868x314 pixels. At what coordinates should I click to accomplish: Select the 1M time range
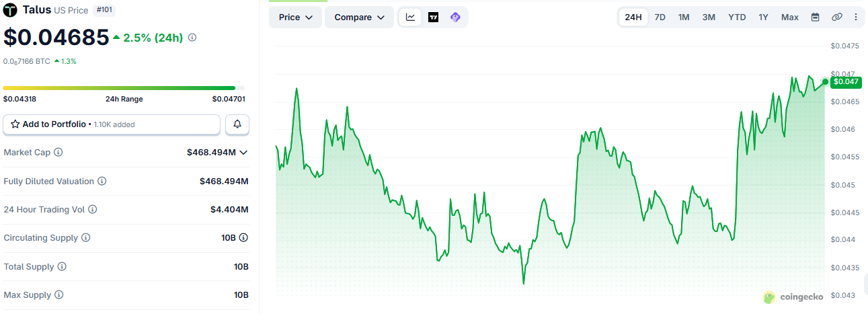pos(684,17)
